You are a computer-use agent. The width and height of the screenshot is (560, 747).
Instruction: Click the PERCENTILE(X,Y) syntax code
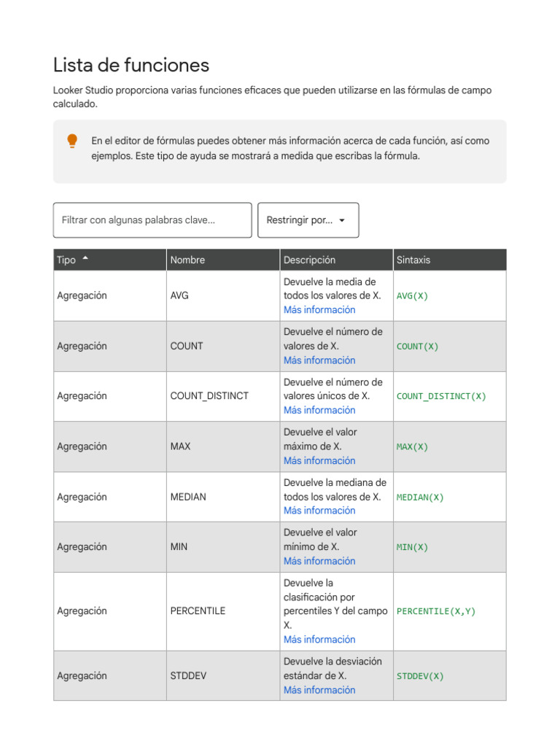click(436, 611)
